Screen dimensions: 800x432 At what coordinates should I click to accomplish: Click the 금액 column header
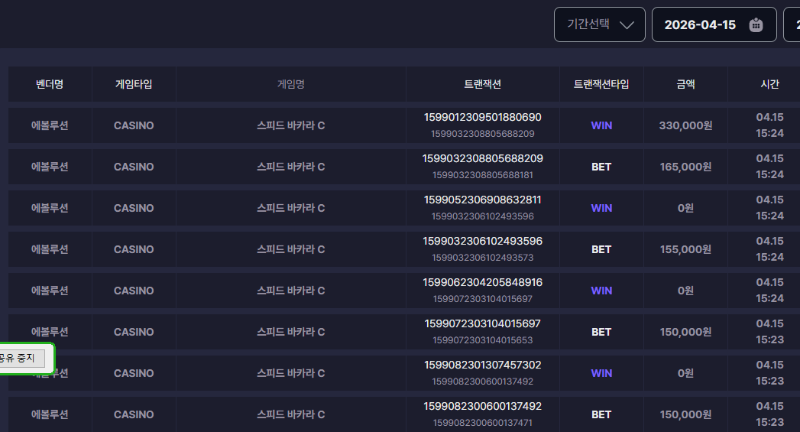(686, 84)
